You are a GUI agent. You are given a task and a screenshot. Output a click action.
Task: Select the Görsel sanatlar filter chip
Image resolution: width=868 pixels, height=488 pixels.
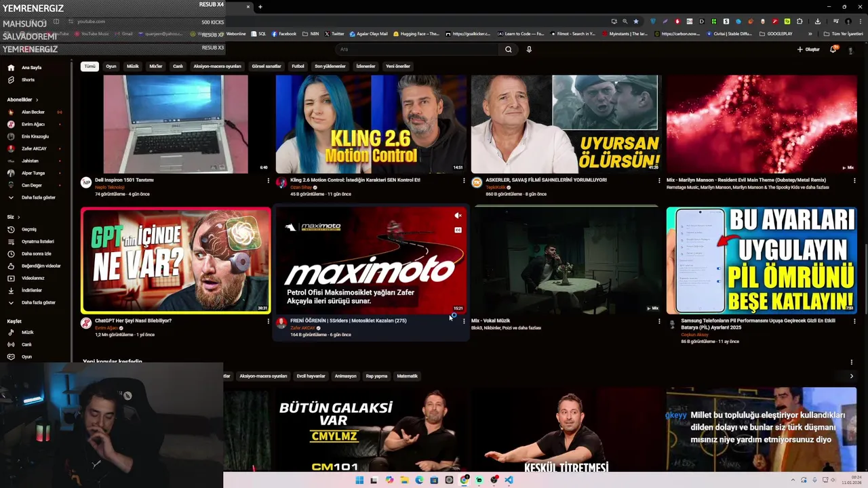(266, 66)
